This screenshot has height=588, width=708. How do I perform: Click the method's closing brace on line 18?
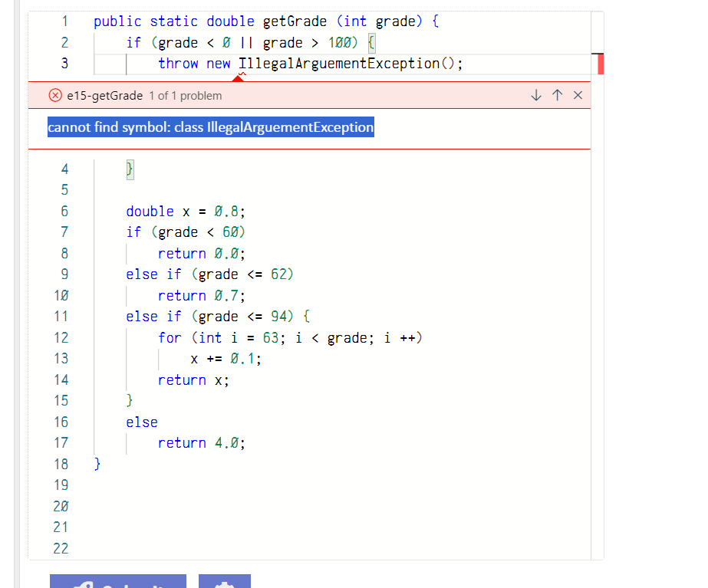coord(97,464)
